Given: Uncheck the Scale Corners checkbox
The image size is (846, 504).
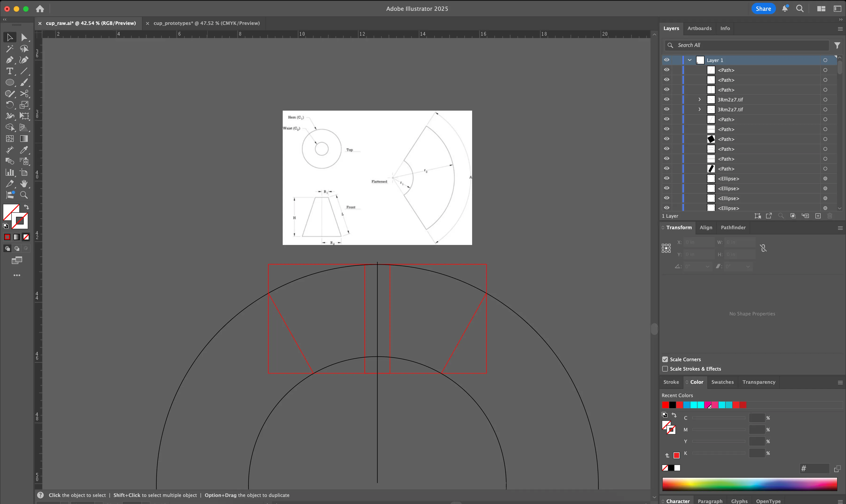Looking at the screenshot, I should [665, 359].
